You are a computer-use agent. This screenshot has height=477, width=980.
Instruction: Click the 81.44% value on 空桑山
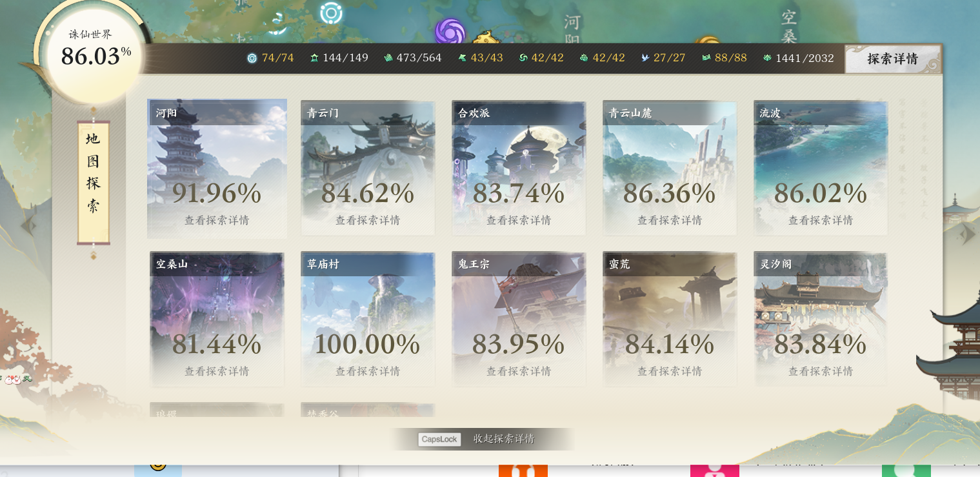coord(217,344)
